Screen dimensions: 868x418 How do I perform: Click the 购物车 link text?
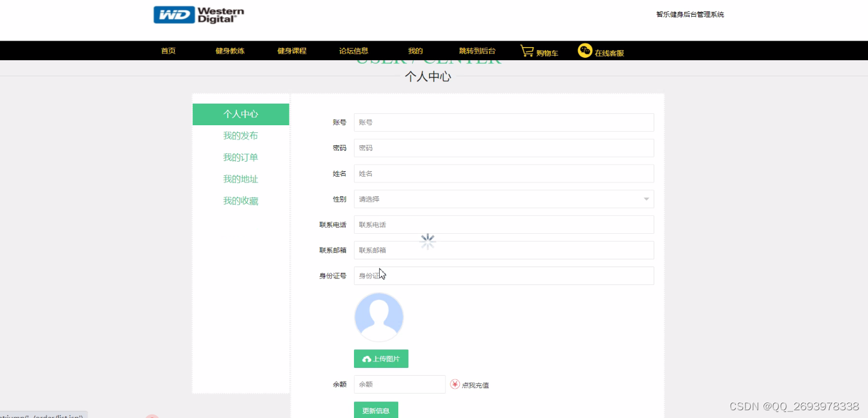547,53
